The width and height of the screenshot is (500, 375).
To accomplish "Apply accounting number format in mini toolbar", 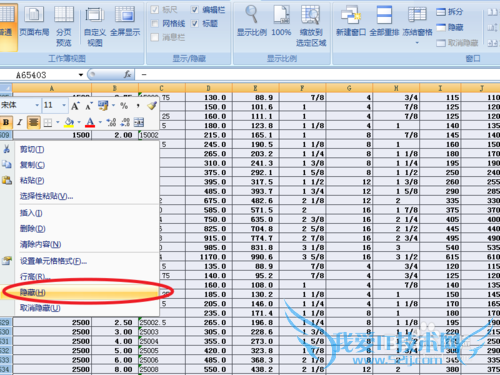I will [103, 106].
